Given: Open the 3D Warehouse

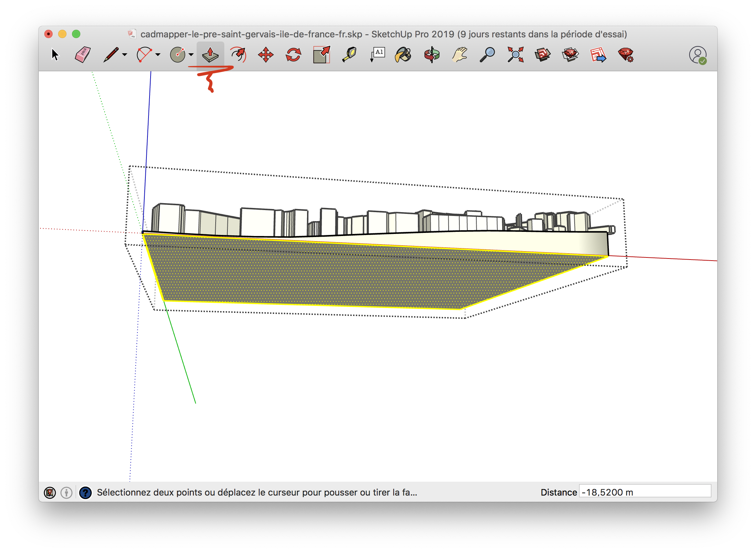Looking at the screenshot, I should pyautogui.click(x=543, y=55).
